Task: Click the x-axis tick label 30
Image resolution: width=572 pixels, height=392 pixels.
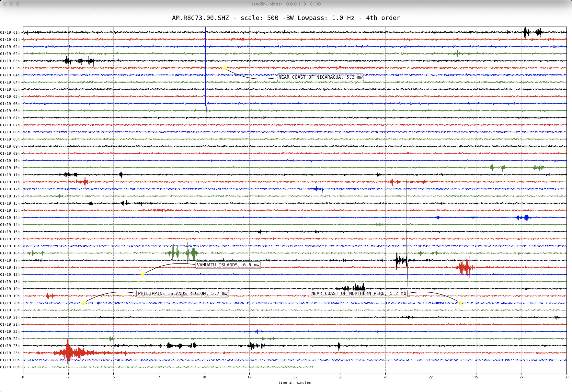Action: tap(566, 377)
